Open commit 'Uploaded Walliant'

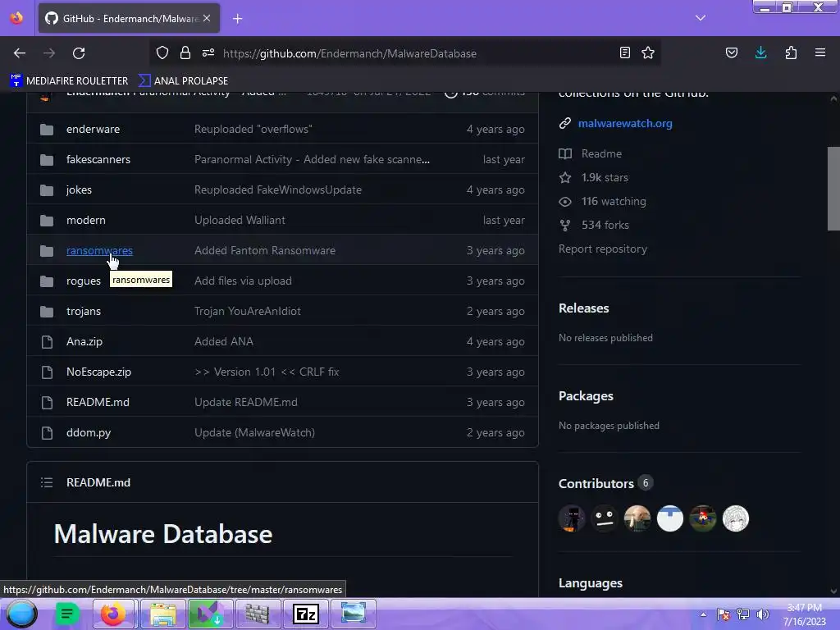pyautogui.click(x=240, y=220)
